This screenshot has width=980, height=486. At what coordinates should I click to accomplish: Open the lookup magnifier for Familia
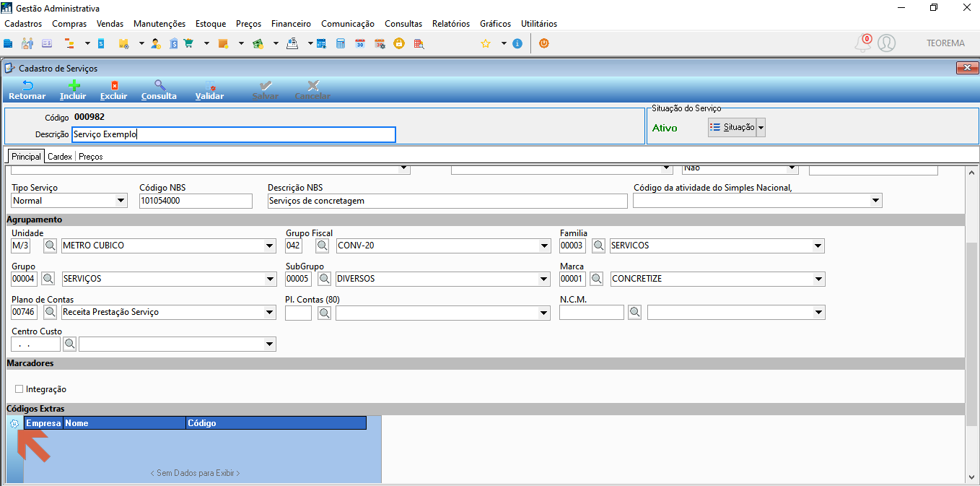coord(599,246)
